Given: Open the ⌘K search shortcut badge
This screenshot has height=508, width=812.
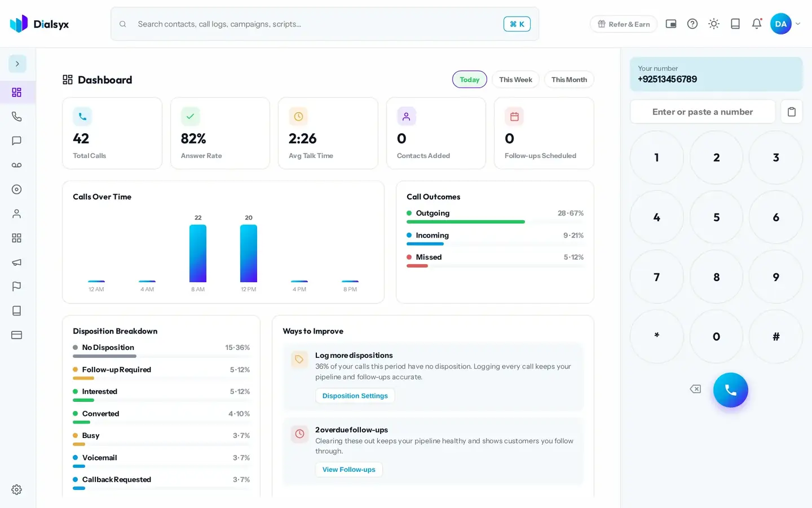Looking at the screenshot, I should [517, 24].
